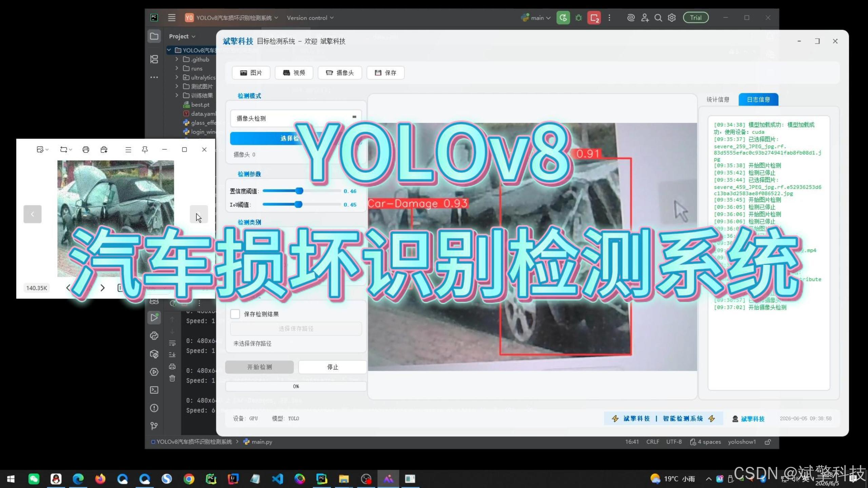This screenshot has width=868, height=488.
Task: Open the 摄像头检测 detection mode combo box
Action: pos(296,118)
